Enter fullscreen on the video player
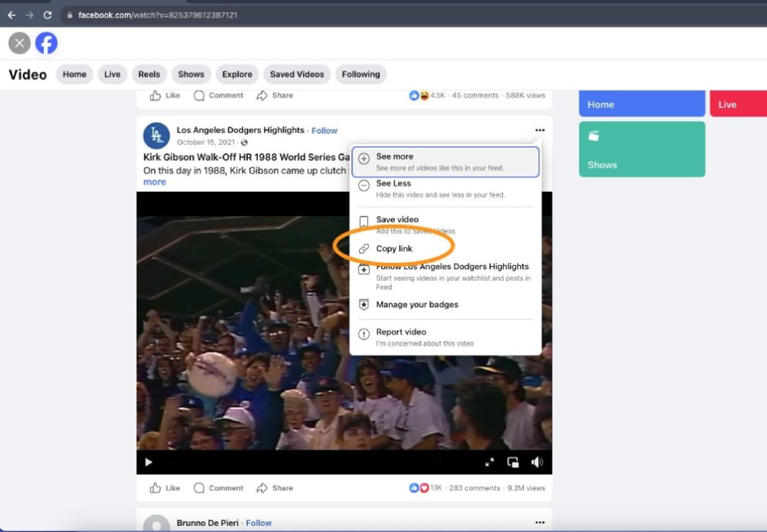This screenshot has width=767, height=532. (x=489, y=461)
